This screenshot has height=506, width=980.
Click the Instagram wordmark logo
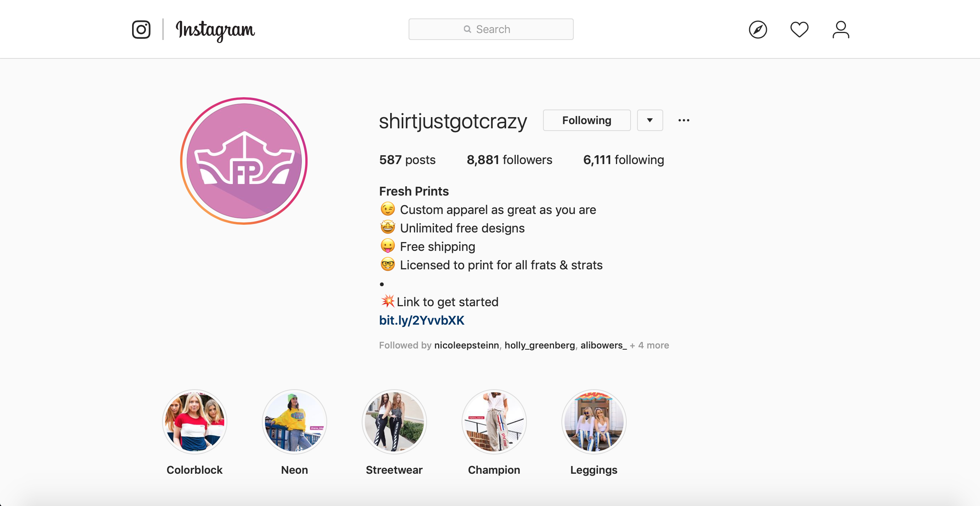coord(215,31)
